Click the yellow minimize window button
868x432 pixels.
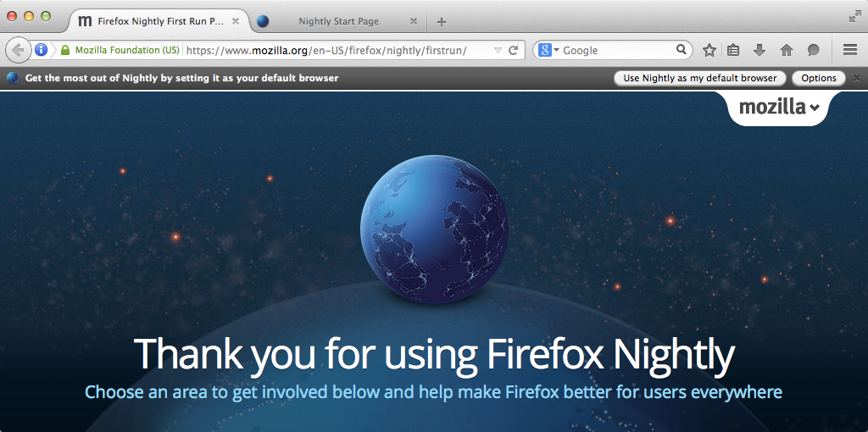tap(29, 17)
